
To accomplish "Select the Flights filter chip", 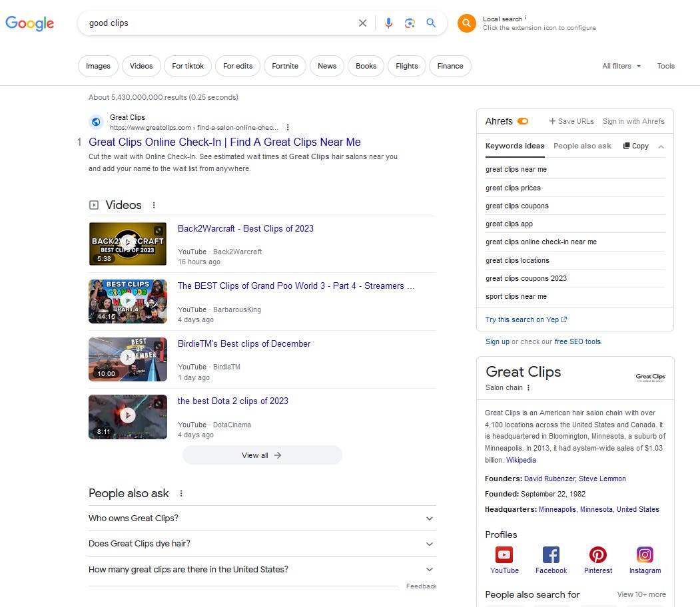I will click(x=407, y=66).
